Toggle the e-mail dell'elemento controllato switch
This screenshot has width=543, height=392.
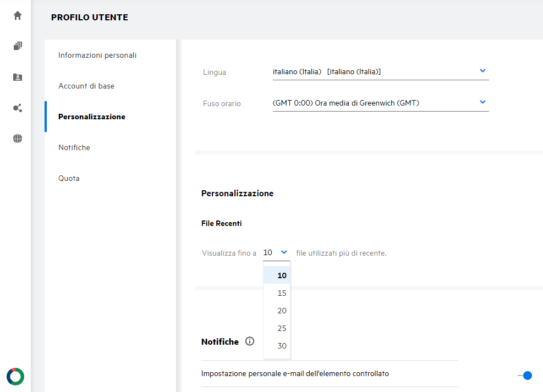click(525, 376)
